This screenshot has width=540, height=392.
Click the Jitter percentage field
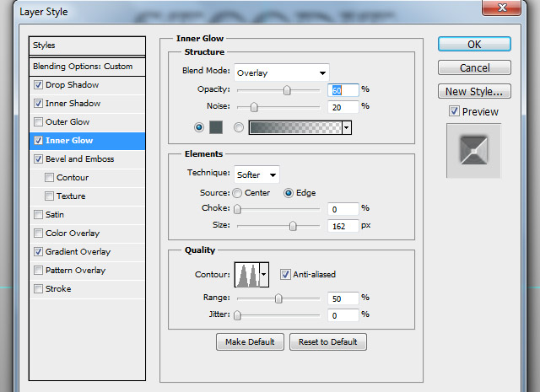(343, 315)
